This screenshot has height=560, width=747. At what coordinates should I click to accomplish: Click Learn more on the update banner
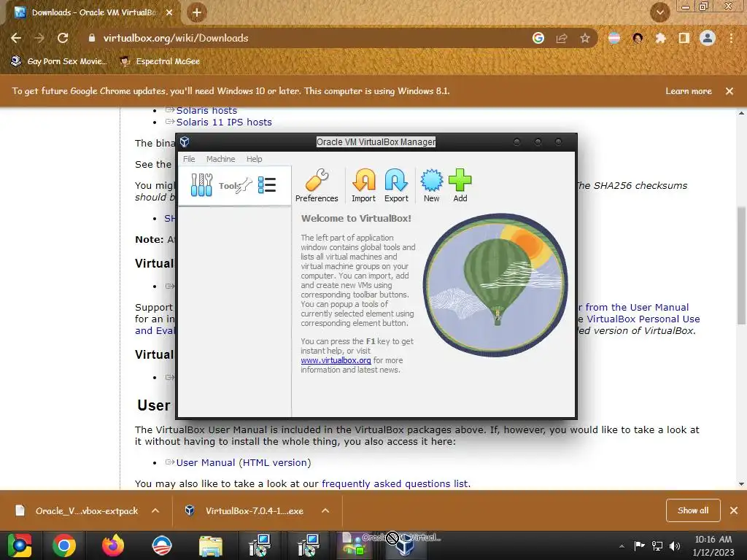pos(689,91)
